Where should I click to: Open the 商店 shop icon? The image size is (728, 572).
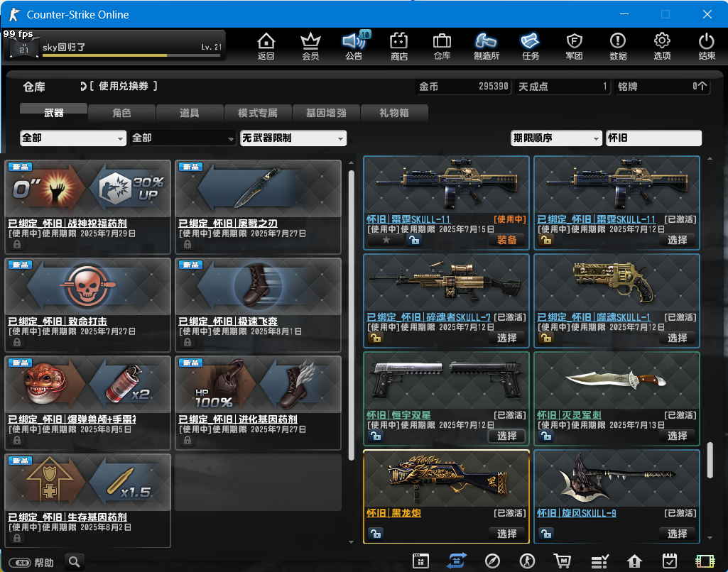[399, 46]
